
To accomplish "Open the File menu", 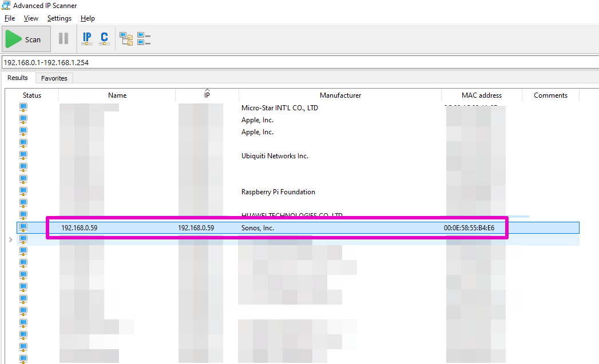I will pos(10,18).
